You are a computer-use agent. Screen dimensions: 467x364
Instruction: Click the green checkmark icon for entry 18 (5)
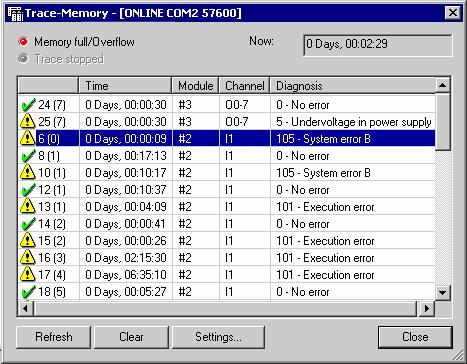tap(28, 292)
